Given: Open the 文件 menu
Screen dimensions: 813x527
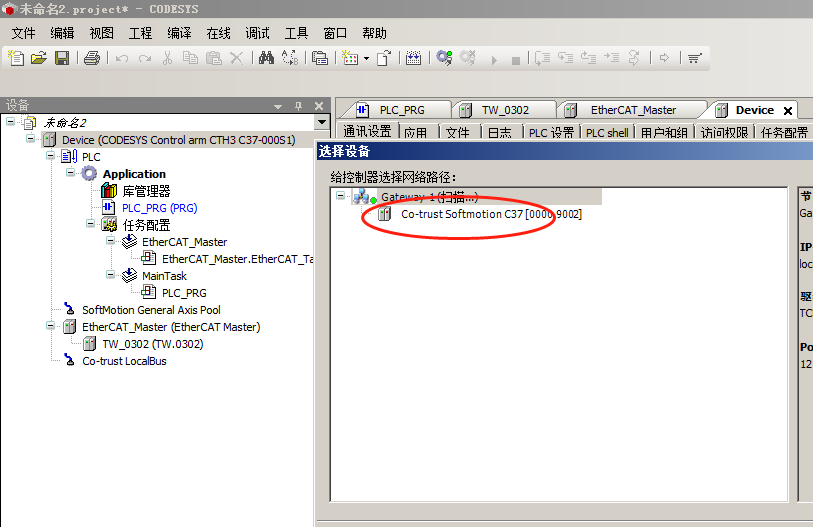Looking at the screenshot, I should pos(23,33).
